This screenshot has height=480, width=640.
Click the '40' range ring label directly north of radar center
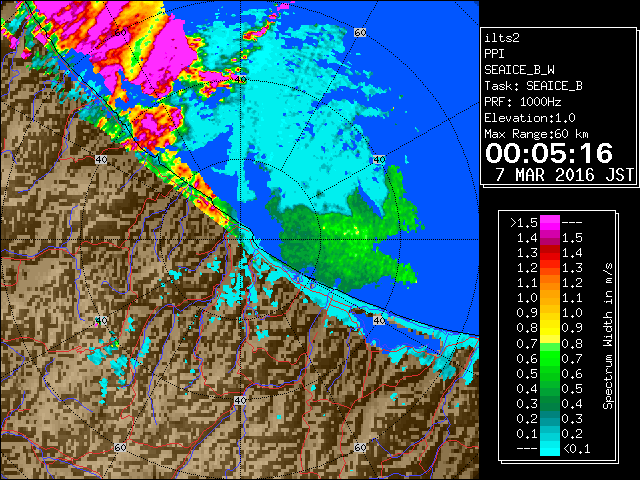240,80
